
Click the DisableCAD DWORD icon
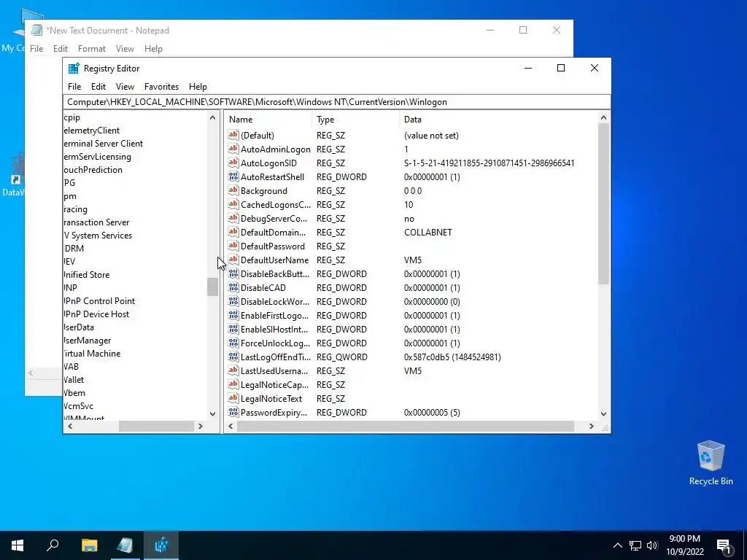[233, 287]
